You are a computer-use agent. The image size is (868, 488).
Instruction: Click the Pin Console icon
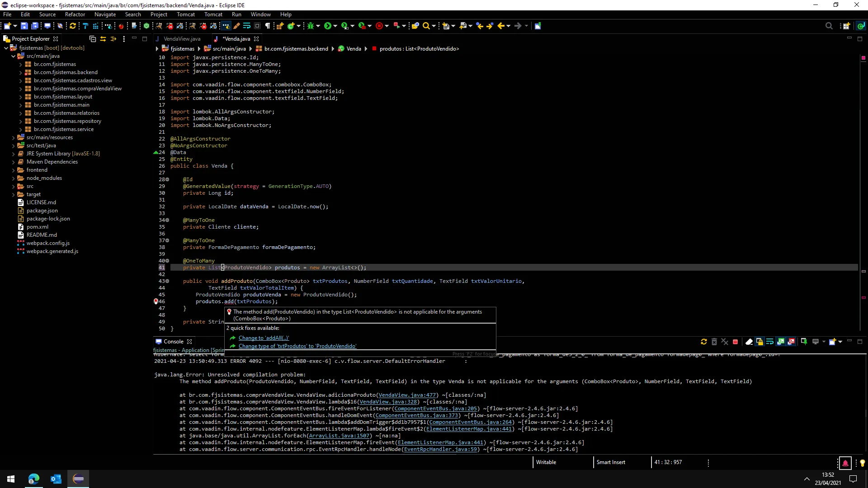[804, 342]
